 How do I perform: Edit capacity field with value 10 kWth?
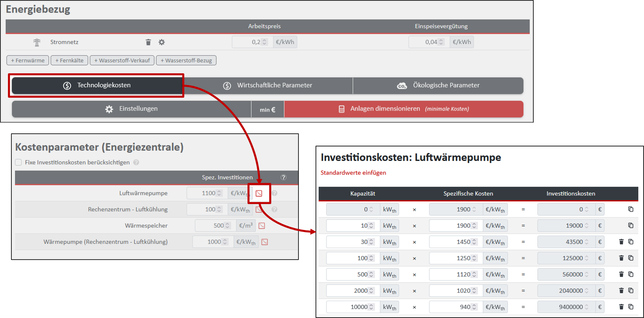click(353, 226)
